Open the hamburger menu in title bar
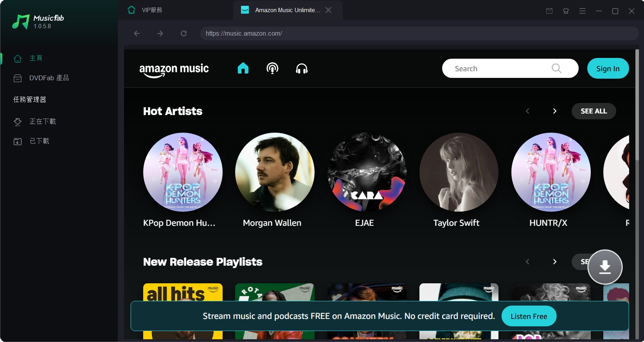 582,11
